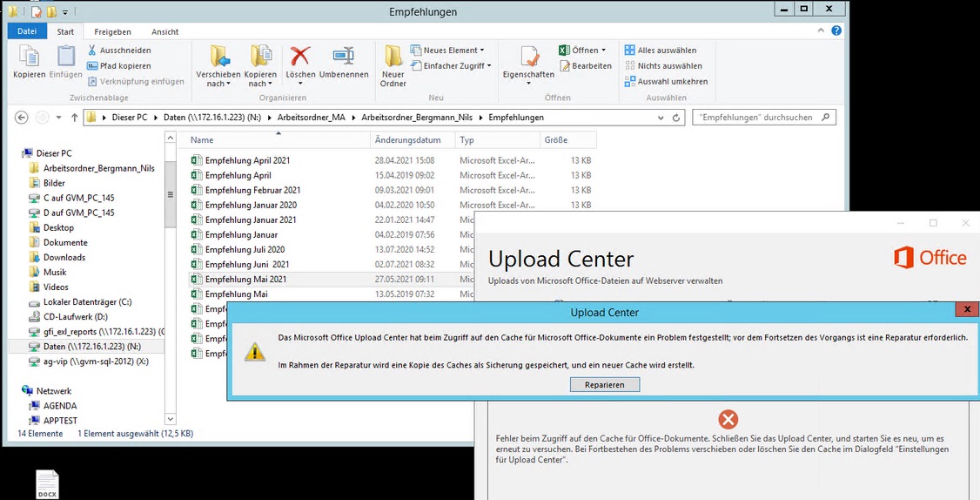The width and height of the screenshot is (980, 500).
Task: Click the Reparieren button
Action: [604, 385]
